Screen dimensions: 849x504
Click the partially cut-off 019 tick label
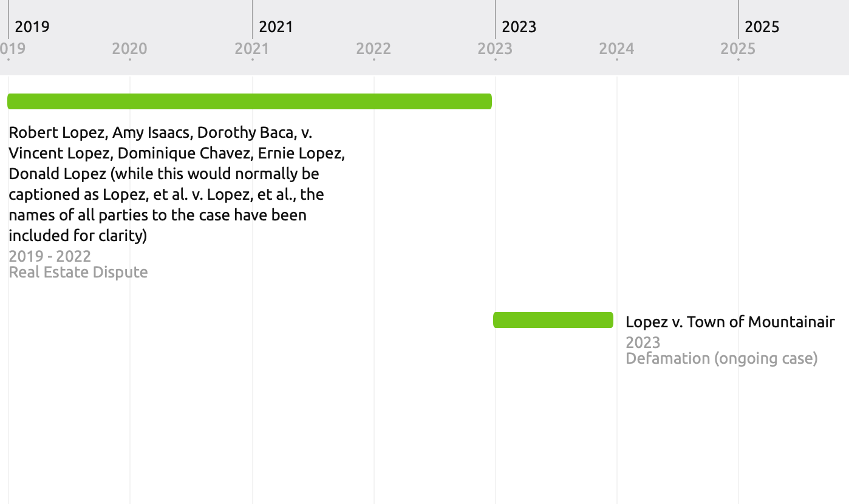click(13, 49)
